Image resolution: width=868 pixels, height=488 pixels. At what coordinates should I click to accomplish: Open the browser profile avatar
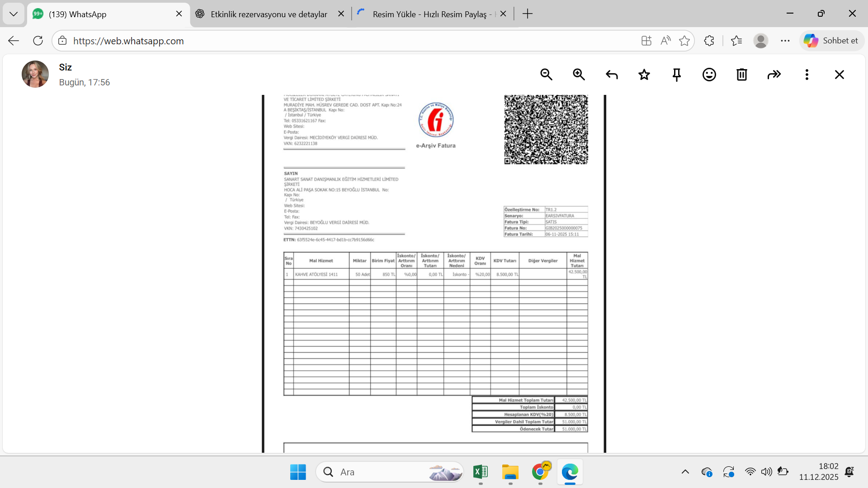click(761, 41)
